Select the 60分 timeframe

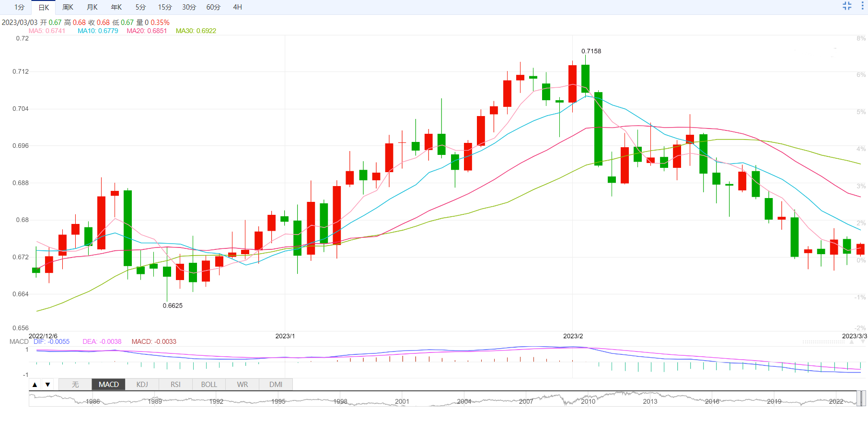213,7
